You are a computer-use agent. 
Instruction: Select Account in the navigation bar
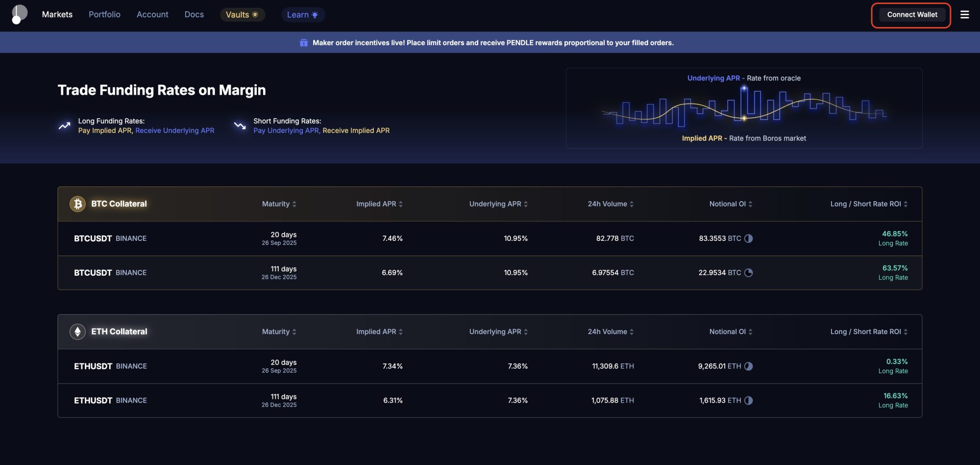[152, 14]
